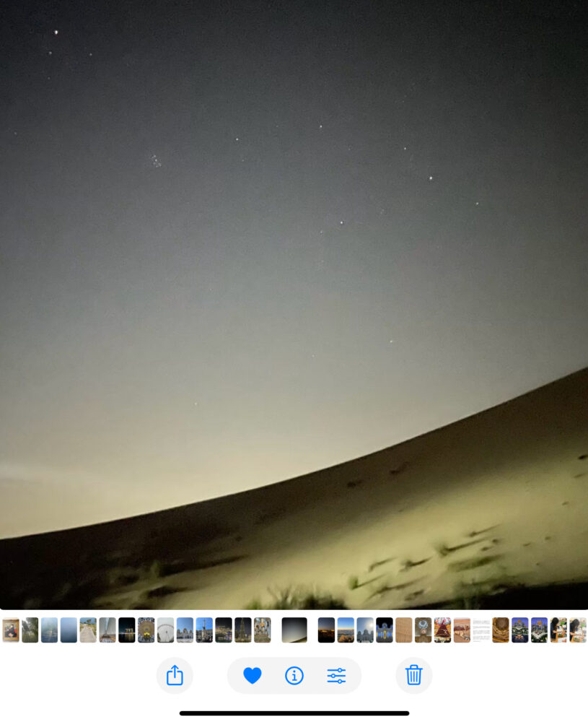This screenshot has width=588, height=722.
Task: Select the white text document thumbnail
Action: (481, 630)
